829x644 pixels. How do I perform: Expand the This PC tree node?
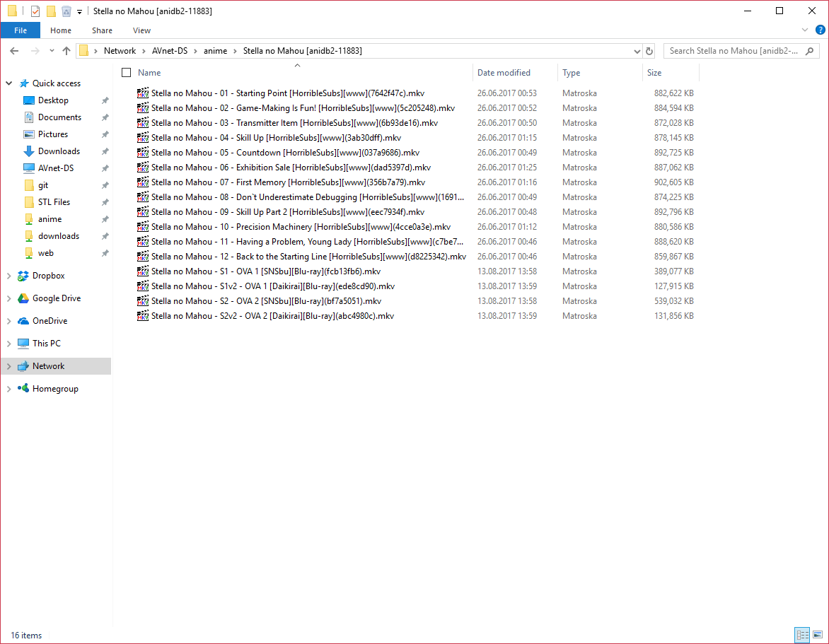coord(10,343)
